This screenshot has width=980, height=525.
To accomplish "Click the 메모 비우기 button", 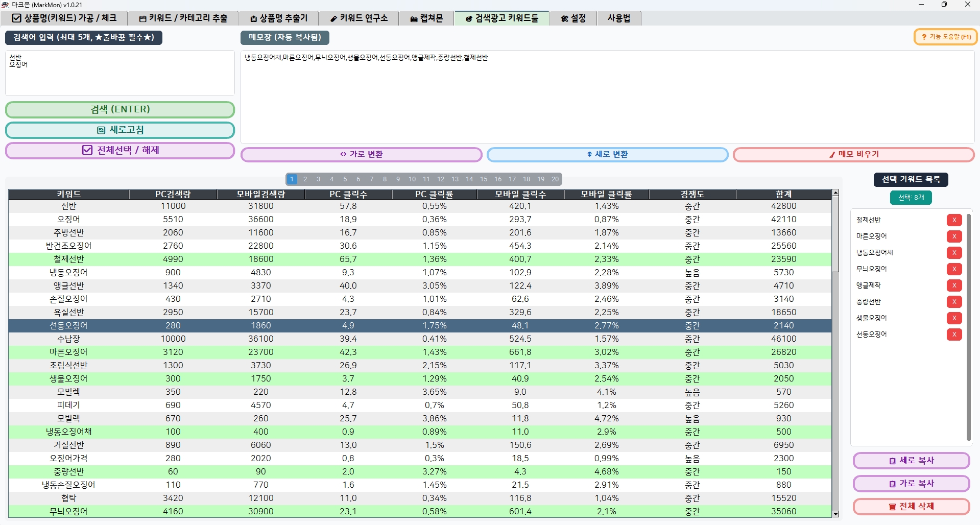I will [x=854, y=154].
